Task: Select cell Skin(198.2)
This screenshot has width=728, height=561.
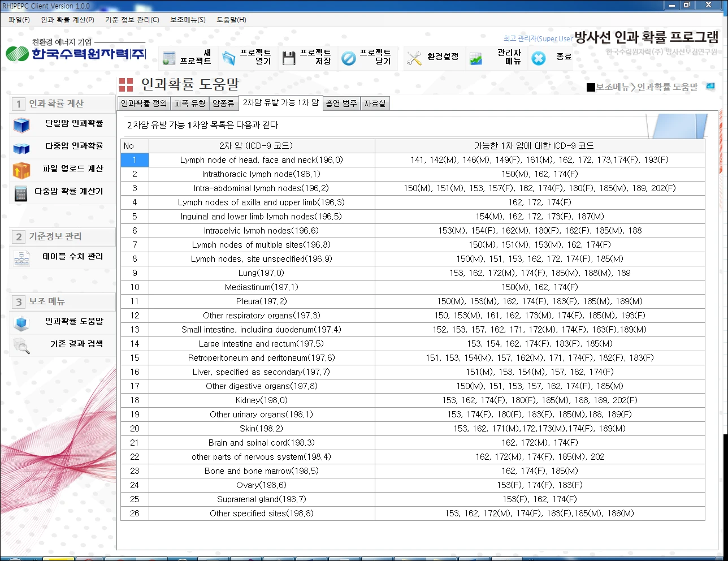Action: [x=262, y=429]
